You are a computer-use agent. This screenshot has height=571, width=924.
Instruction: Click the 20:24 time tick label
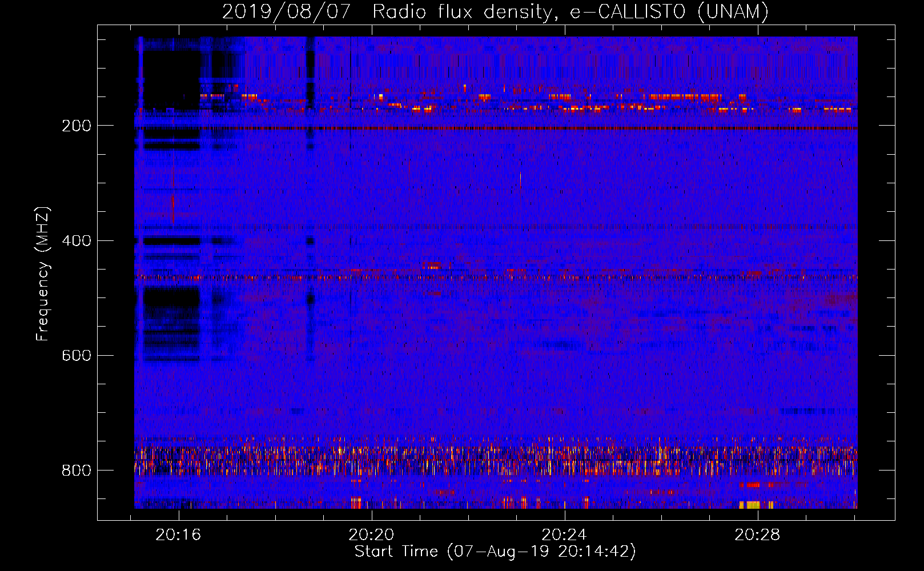[x=565, y=535]
